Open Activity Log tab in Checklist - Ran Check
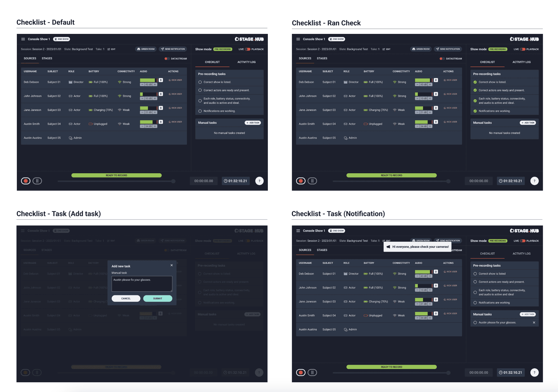558x392 pixels. 521,62
